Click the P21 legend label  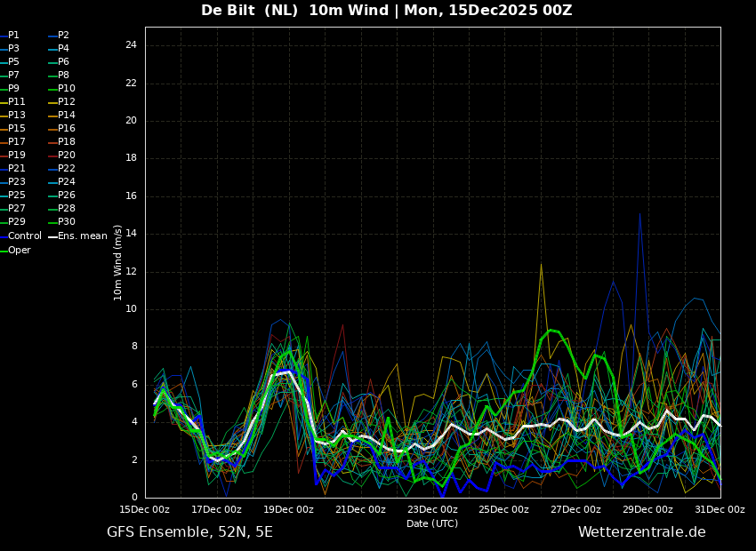point(13,169)
